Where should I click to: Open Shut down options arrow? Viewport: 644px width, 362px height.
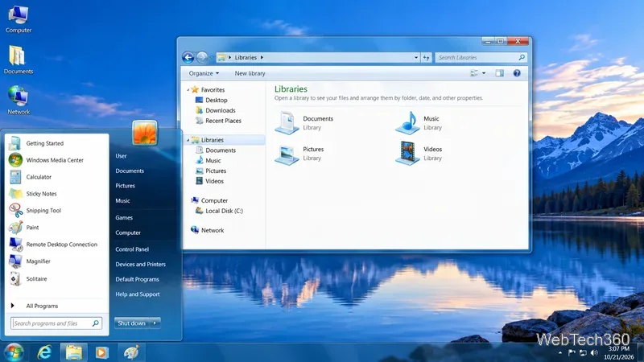click(x=155, y=323)
